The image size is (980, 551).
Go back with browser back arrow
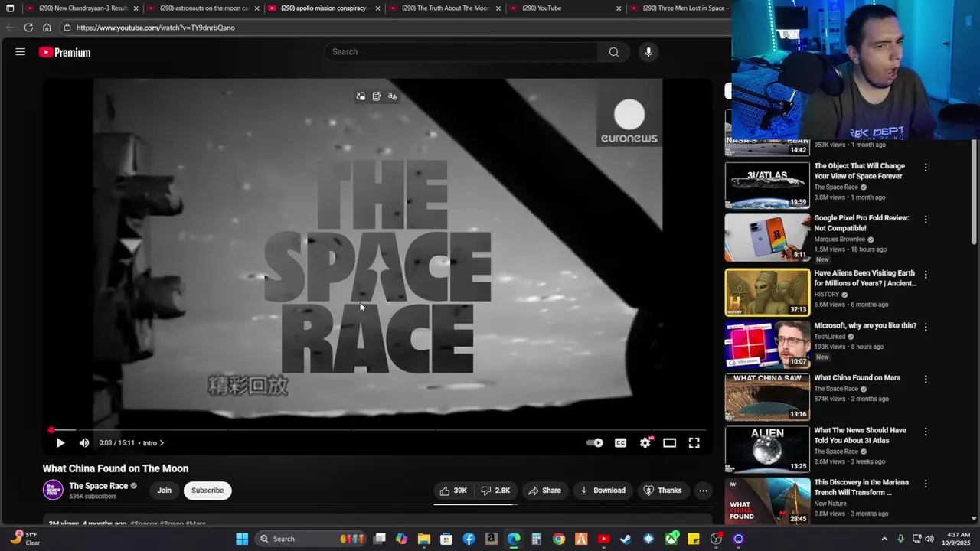[10, 28]
